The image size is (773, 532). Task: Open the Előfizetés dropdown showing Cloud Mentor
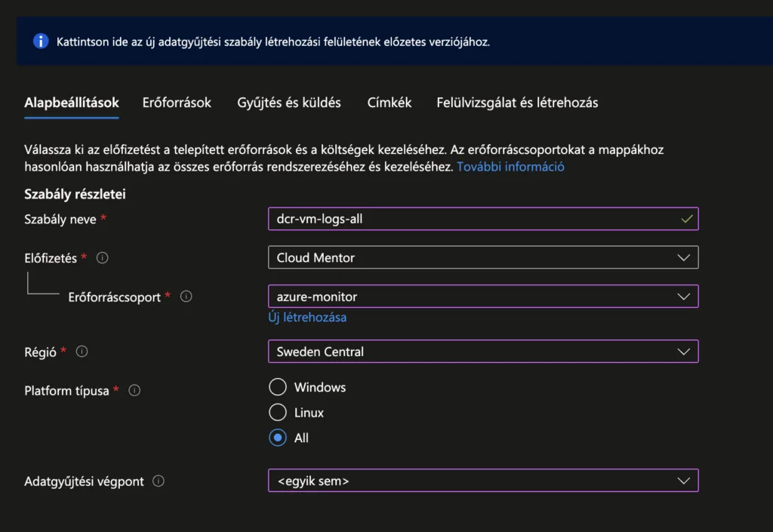482,258
